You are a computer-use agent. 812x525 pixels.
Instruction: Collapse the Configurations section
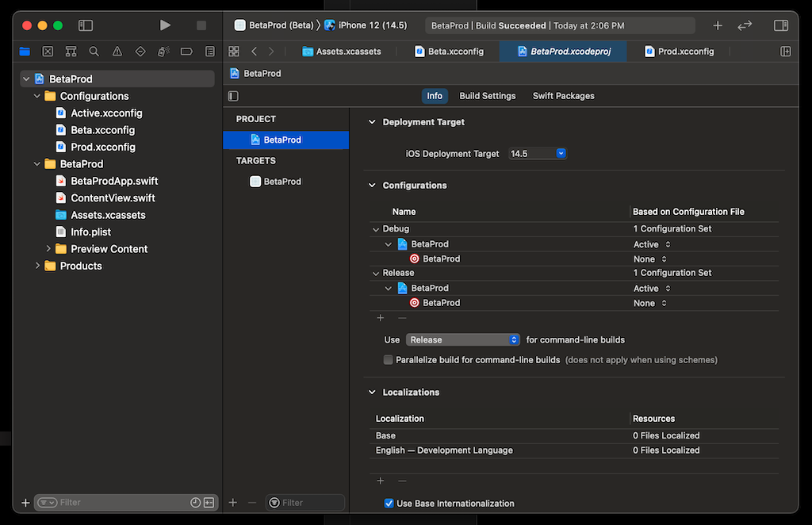tap(372, 186)
